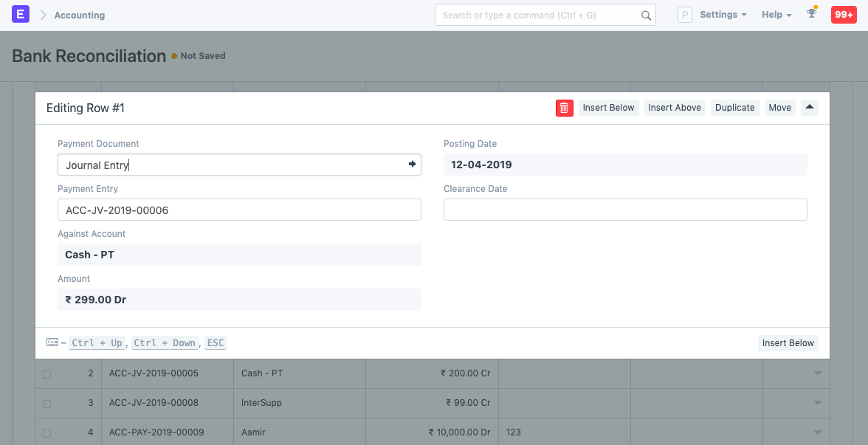The width and height of the screenshot is (868, 445).
Task: Open the leaderboard trophy icon
Action: (x=811, y=15)
